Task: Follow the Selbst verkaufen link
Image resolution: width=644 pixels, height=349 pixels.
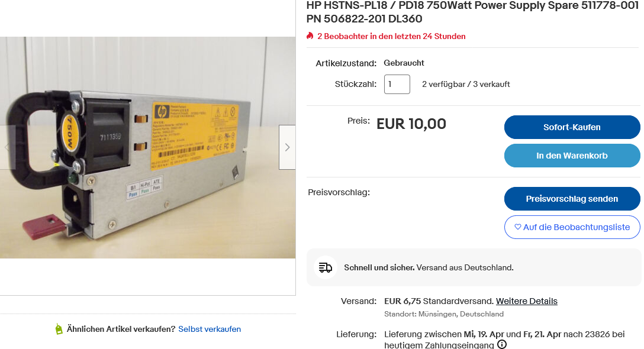Action: tap(210, 329)
